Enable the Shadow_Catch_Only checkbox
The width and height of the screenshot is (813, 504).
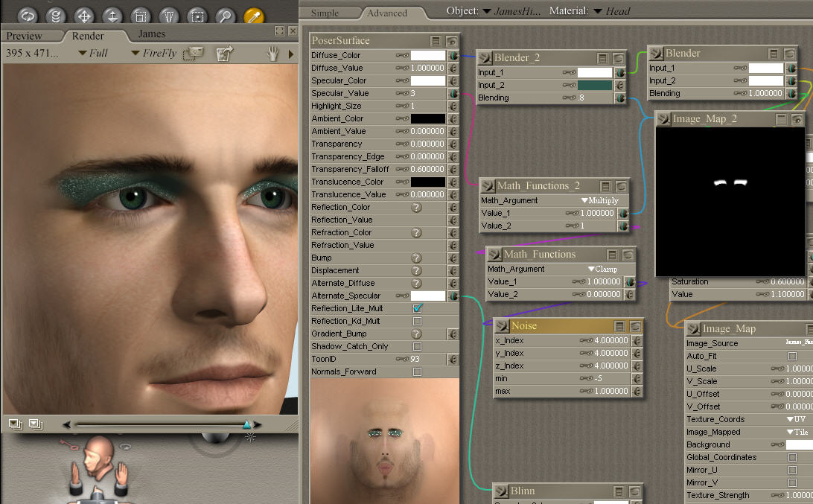click(x=418, y=346)
